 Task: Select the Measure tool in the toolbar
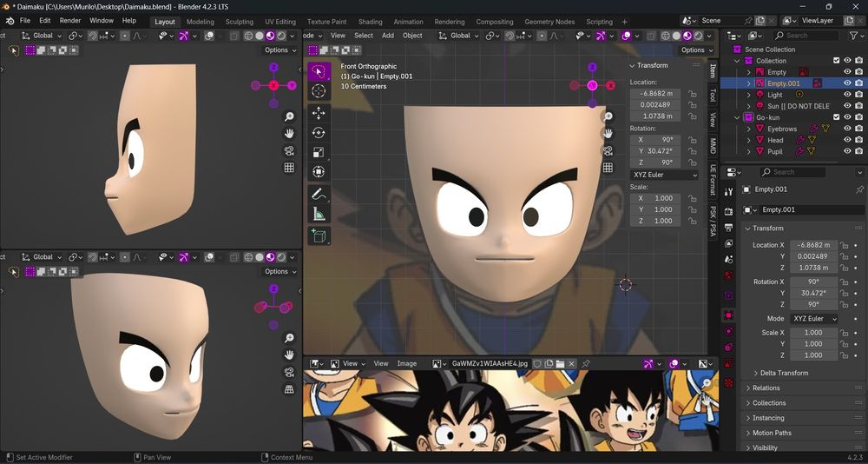point(319,214)
